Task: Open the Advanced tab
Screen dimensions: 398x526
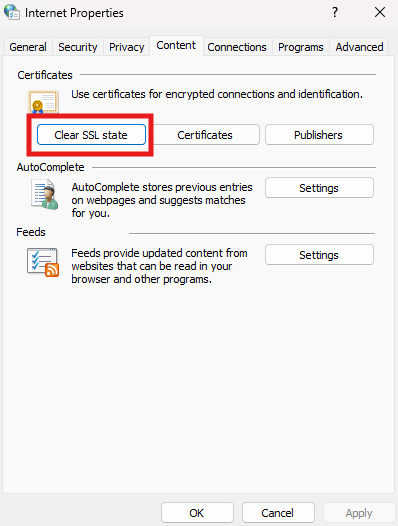Action: pyautogui.click(x=359, y=47)
